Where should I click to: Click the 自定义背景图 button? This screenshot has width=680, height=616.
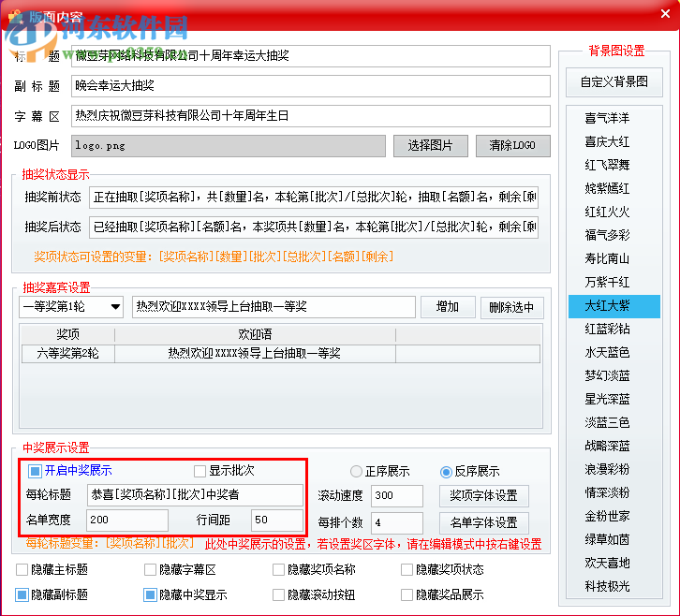(614, 82)
